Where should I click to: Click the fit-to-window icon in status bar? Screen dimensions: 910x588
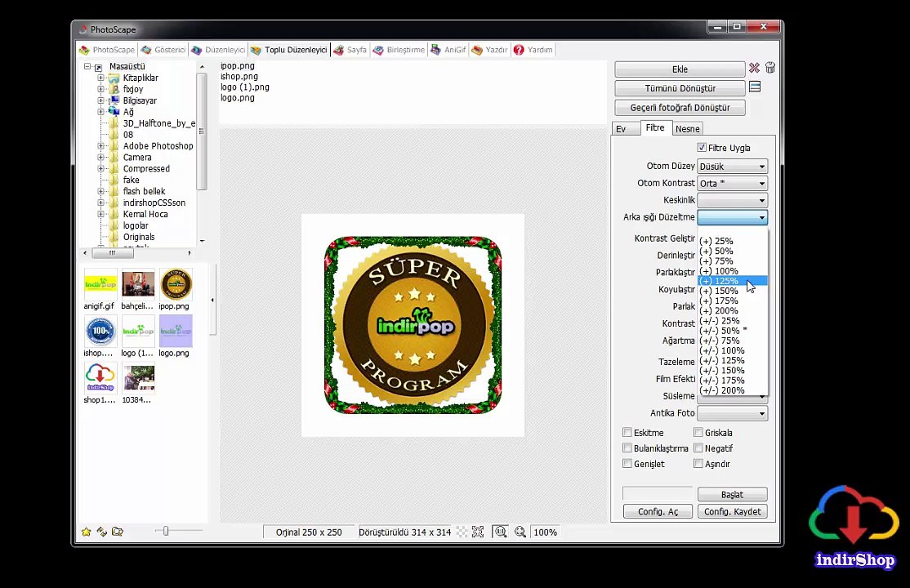[478, 532]
